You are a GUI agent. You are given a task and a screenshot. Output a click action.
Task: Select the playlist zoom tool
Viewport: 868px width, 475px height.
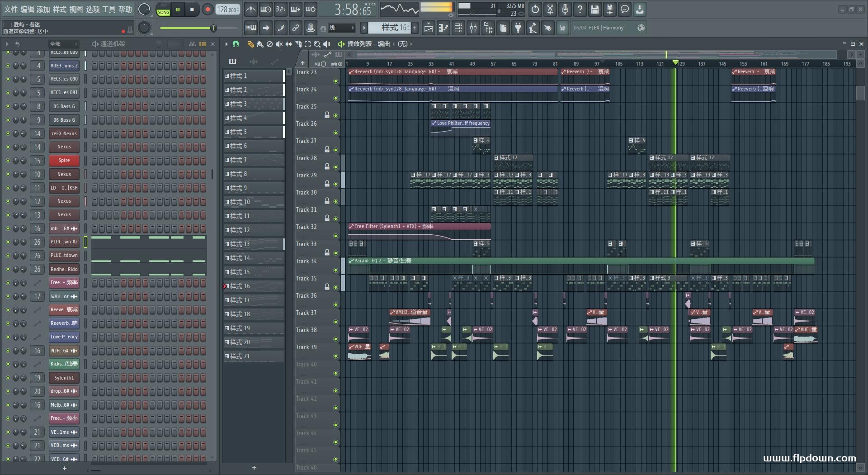coord(317,44)
